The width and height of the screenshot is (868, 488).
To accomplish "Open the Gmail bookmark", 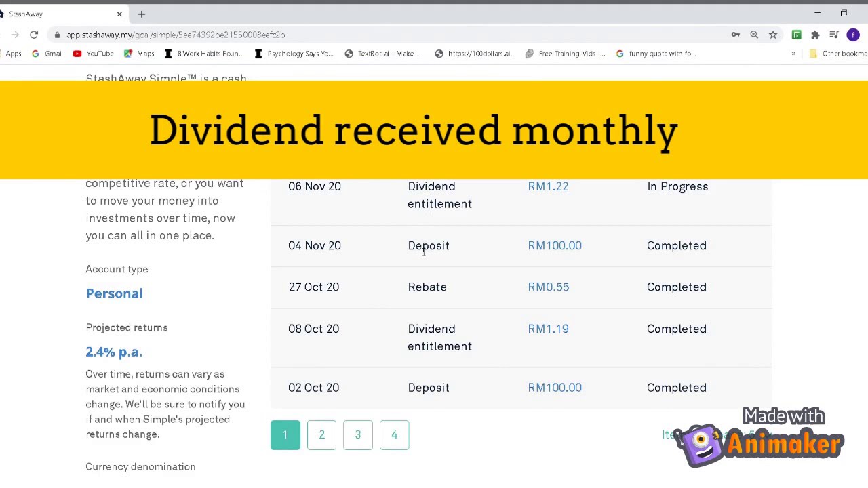I will [47, 54].
